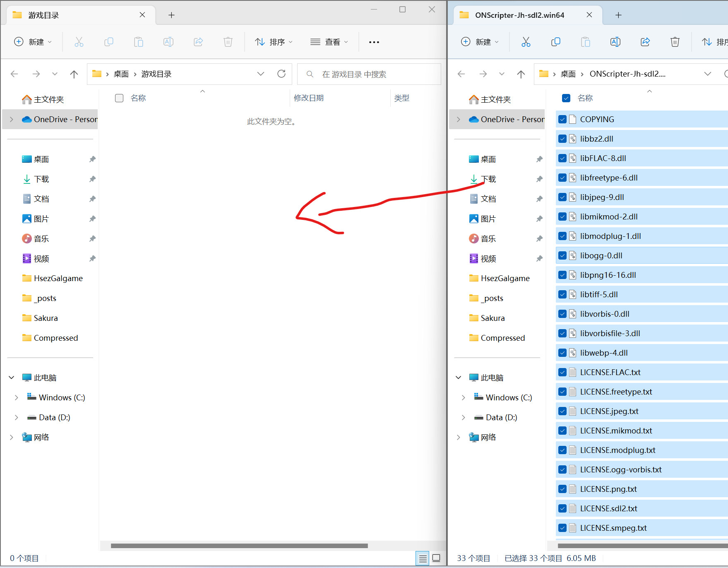
Task: Open address history dropdown in 游戏目录 window
Action: click(261, 74)
